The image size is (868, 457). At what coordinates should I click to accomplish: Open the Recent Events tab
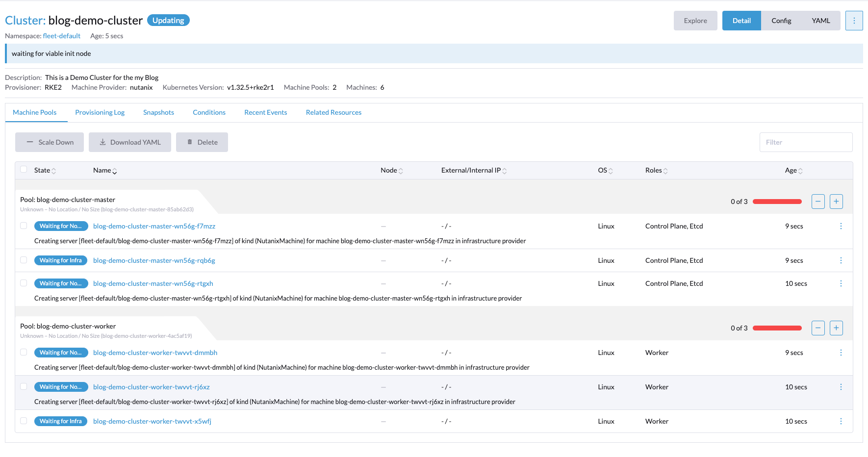[266, 112]
